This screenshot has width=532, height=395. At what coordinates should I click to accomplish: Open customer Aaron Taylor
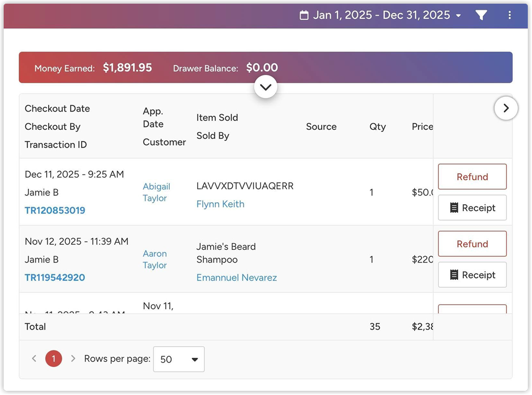click(x=155, y=259)
